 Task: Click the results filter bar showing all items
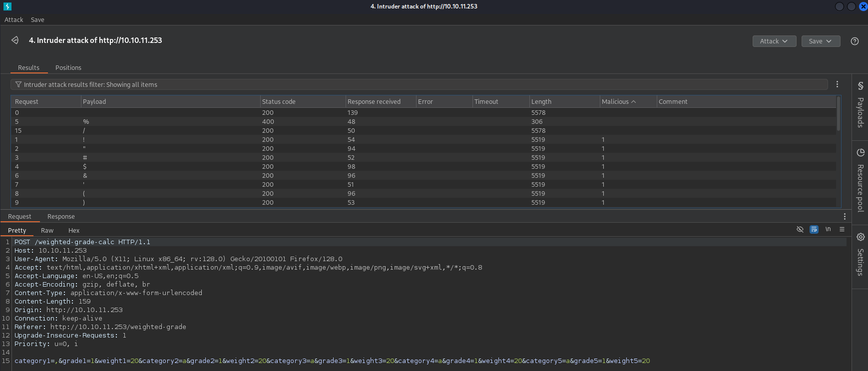[420, 84]
